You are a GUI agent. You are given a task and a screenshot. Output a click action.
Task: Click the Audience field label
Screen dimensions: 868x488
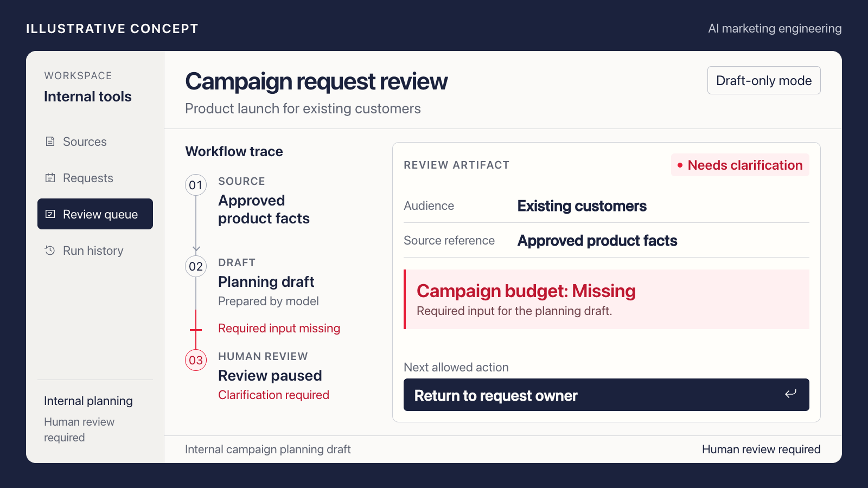pos(429,206)
